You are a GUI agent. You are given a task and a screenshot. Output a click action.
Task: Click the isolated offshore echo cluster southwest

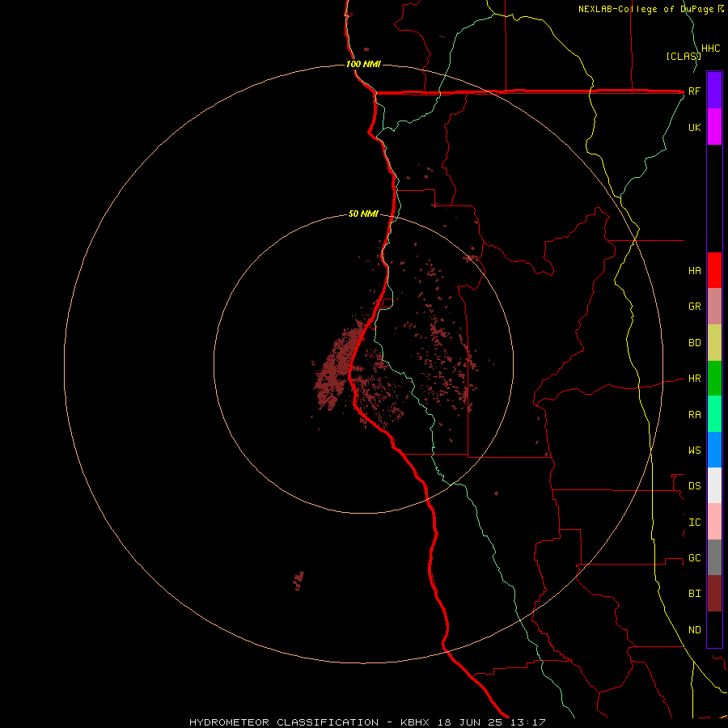298,581
